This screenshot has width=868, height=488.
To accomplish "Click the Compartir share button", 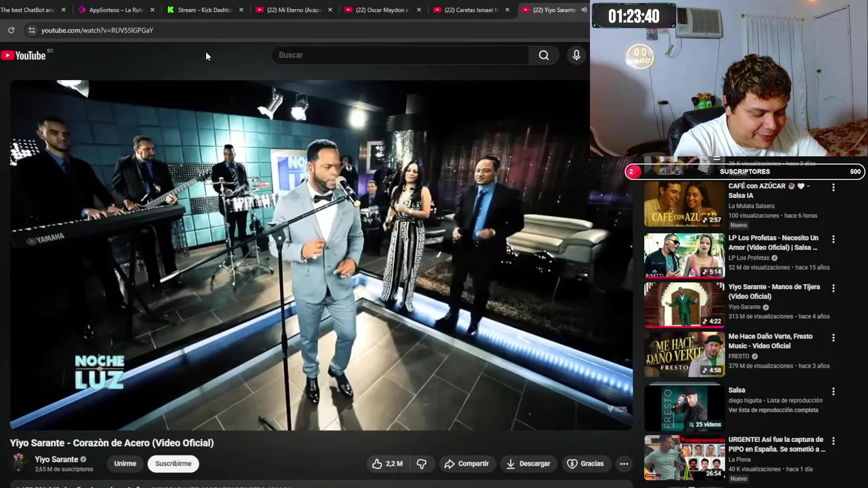I will (x=467, y=464).
